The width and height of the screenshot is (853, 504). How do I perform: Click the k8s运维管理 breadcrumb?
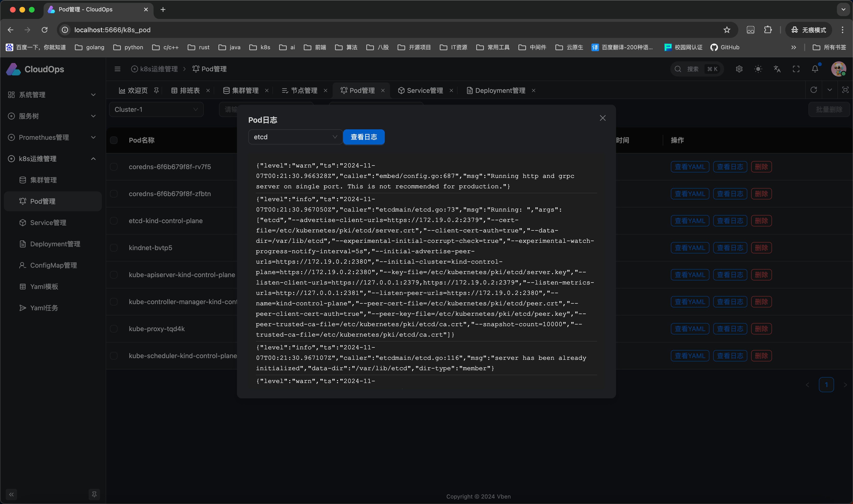point(154,69)
